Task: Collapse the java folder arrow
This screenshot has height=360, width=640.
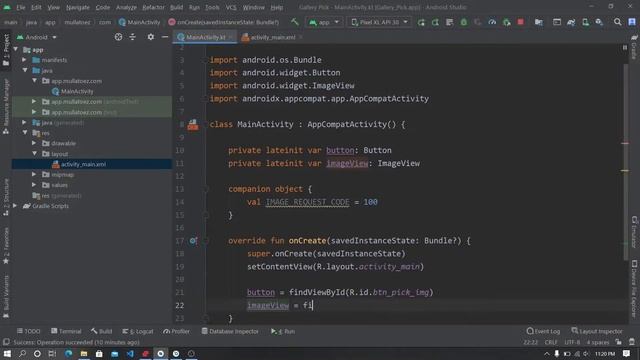Action: 25,70
